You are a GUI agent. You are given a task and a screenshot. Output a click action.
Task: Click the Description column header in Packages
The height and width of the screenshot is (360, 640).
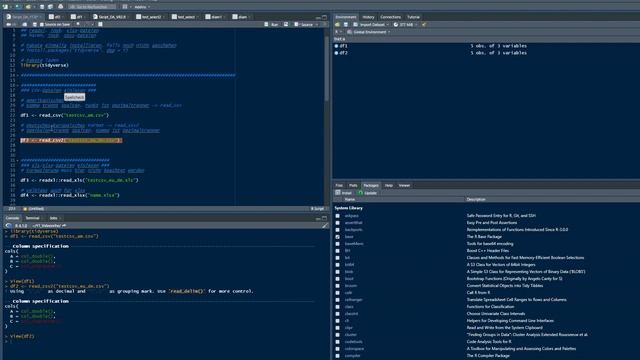tap(476, 200)
